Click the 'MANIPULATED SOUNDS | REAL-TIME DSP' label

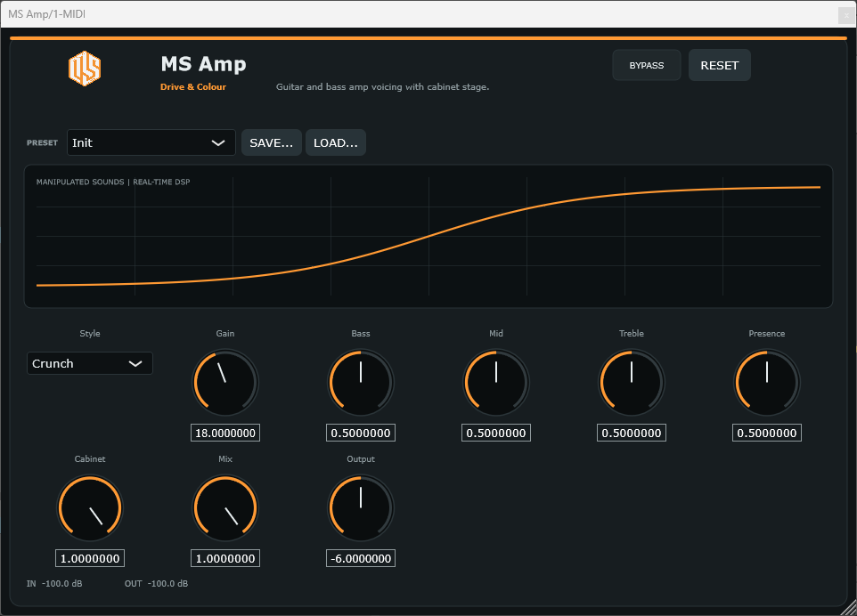(113, 182)
